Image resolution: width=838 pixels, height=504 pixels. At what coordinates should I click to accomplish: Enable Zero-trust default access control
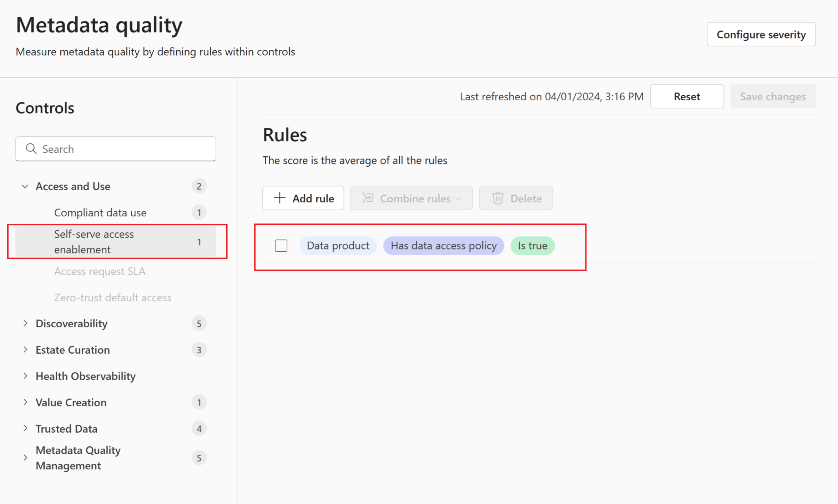click(x=113, y=297)
